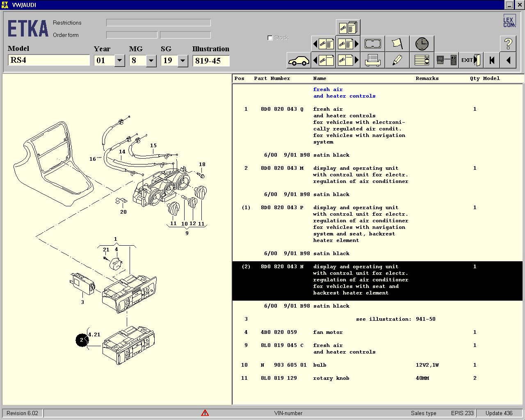Click the list with spinner icon
The width and height of the screenshot is (525, 420).
422,60
